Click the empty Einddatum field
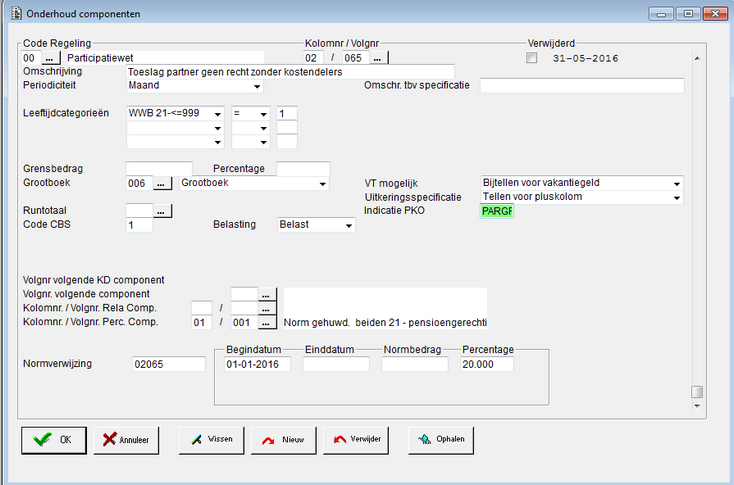The image size is (734, 485). click(x=336, y=364)
